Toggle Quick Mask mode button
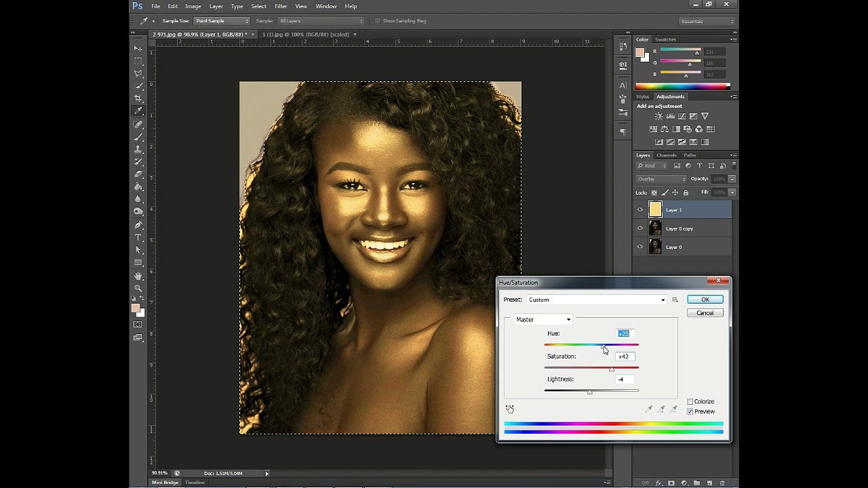This screenshot has height=488, width=868. click(x=138, y=325)
